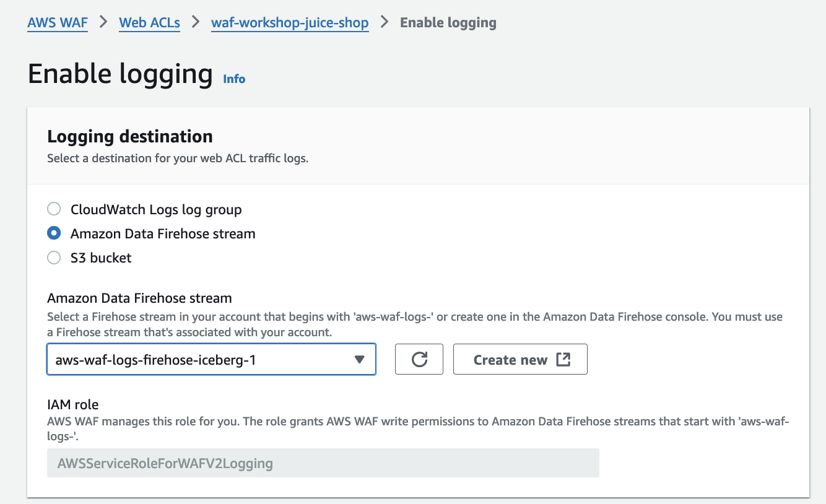
Task: Select the CloudWatch Logs log group option
Action: pos(54,209)
